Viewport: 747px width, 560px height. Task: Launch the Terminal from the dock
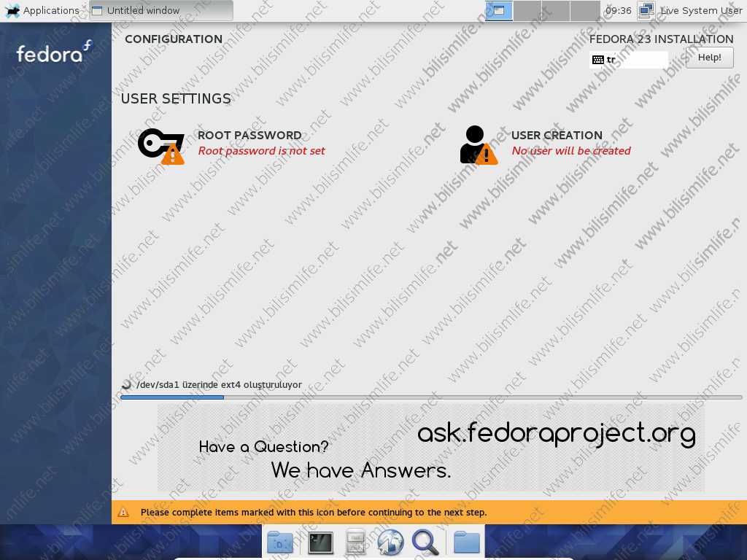pyautogui.click(x=320, y=542)
